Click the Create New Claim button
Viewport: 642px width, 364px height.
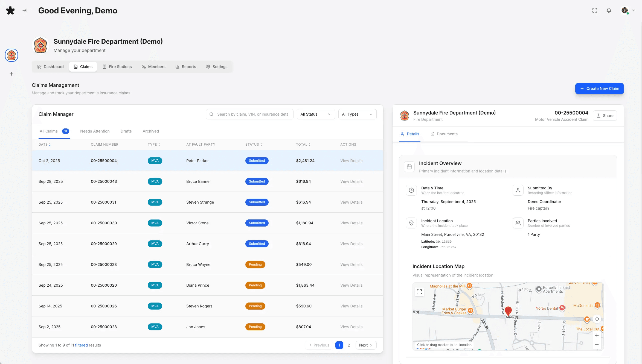pos(600,89)
